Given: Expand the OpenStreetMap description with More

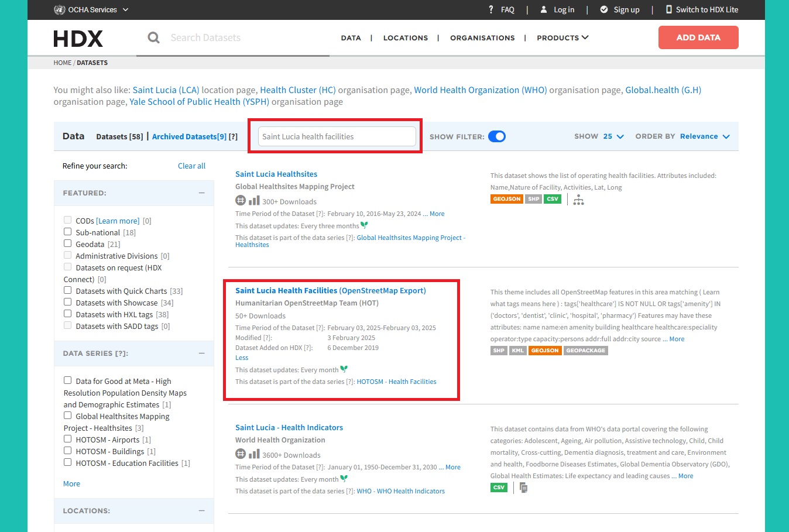Looking at the screenshot, I should click(677, 339).
